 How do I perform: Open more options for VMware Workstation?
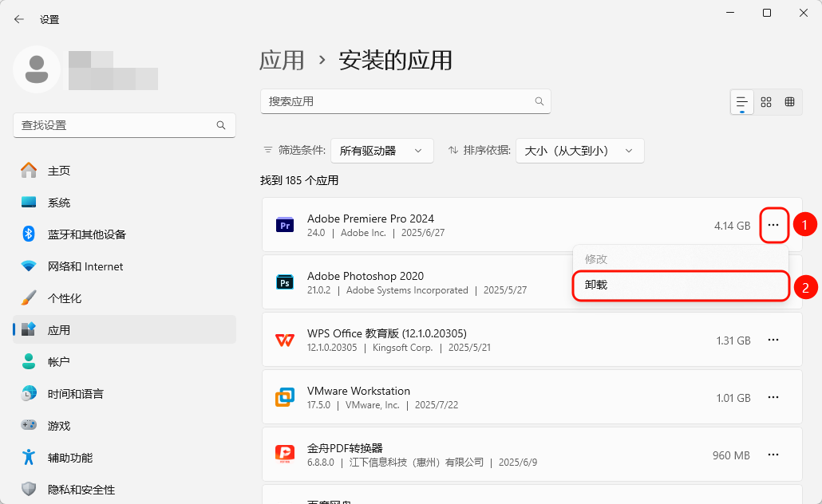coord(773,397)
